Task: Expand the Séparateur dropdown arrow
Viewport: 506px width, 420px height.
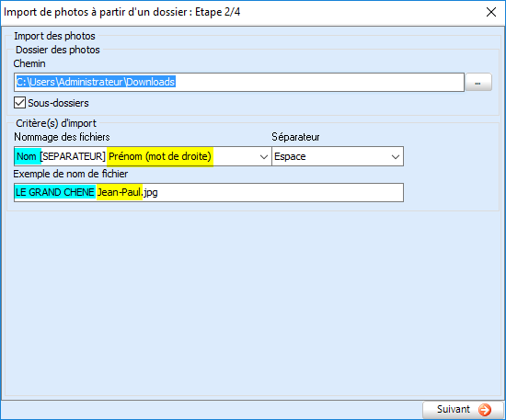Action: pyautogui.click(x=396, y=156)
